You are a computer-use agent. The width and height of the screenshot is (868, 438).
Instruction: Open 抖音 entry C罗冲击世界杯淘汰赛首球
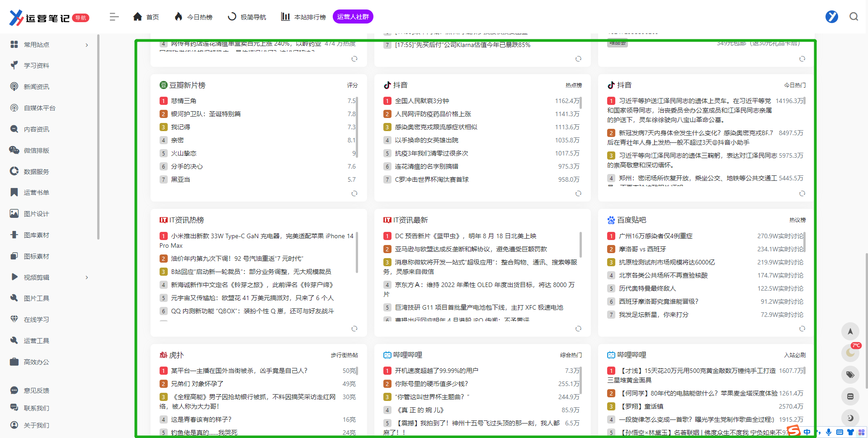coord(432,179)
